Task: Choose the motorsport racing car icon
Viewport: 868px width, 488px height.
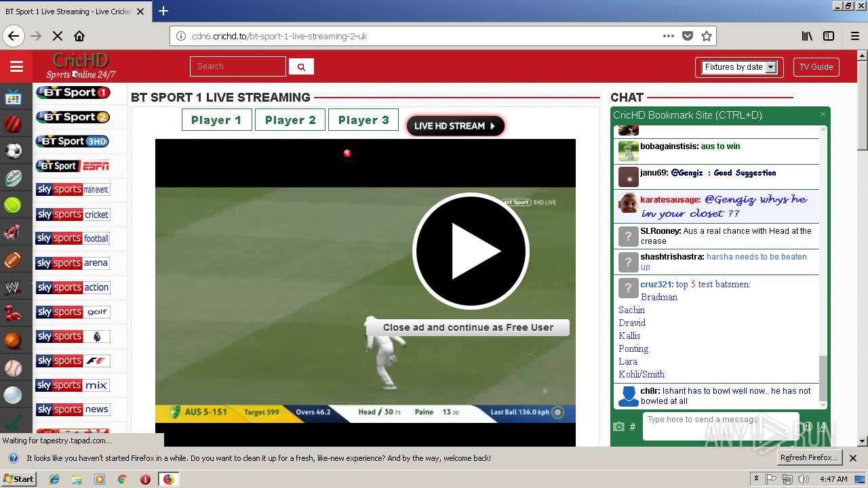Action: click(13, 232)
